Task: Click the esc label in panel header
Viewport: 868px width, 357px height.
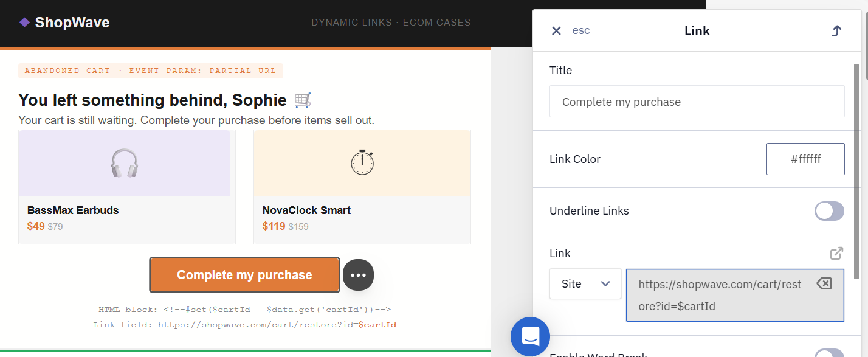Action: click(581, 30)
